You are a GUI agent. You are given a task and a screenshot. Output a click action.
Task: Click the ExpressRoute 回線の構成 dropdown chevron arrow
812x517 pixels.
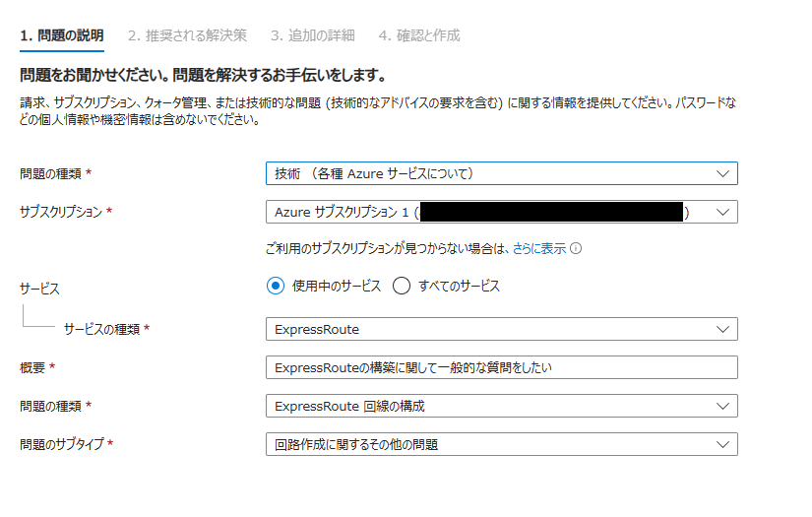[x=723, y=406]
